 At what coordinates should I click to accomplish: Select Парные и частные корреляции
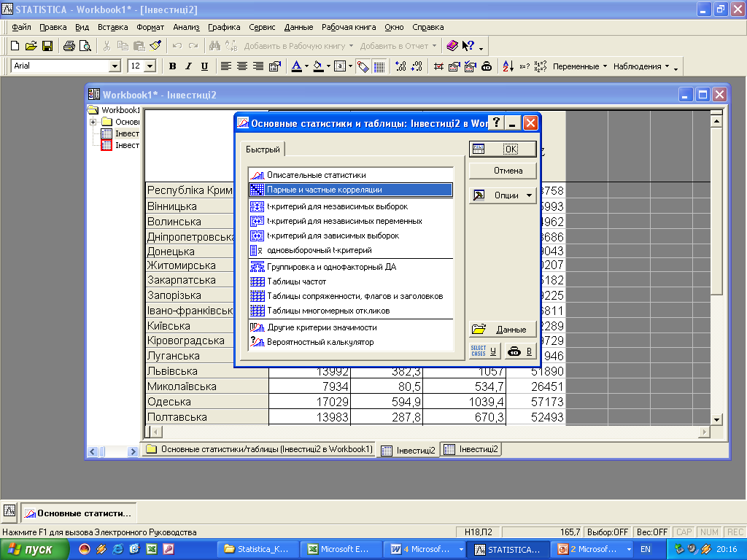coord(351,190)
